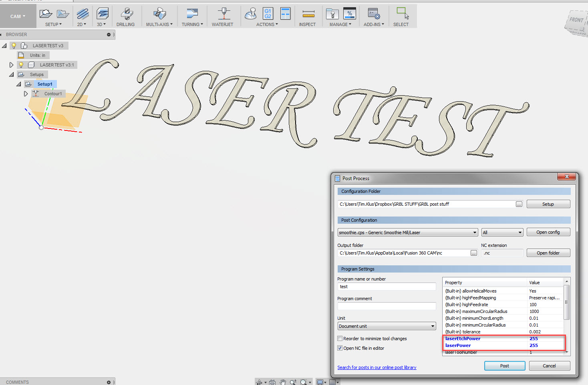The image size is (588, 385).
Task: Open the SETUP menu label
Action: coord(53,24)
